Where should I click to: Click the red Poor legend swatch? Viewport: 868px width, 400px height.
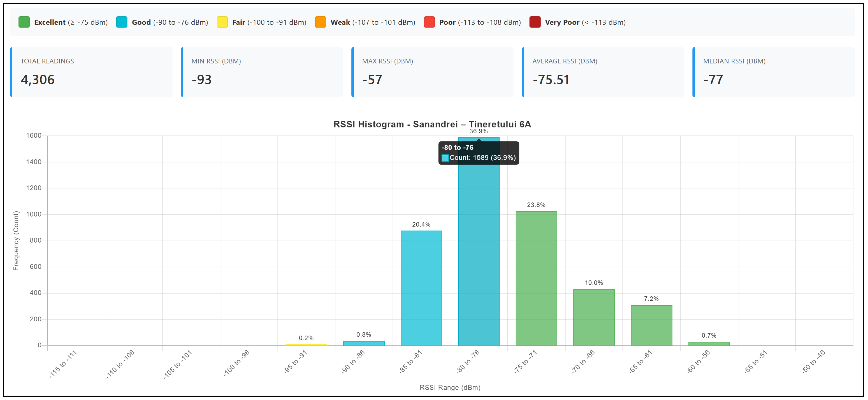point(429,22)
